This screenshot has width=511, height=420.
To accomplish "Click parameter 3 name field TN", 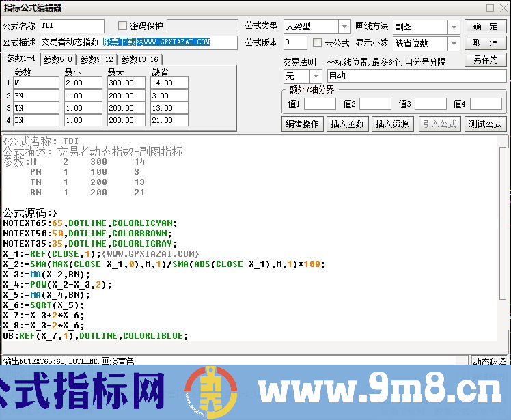I will (x=36, y=108).
